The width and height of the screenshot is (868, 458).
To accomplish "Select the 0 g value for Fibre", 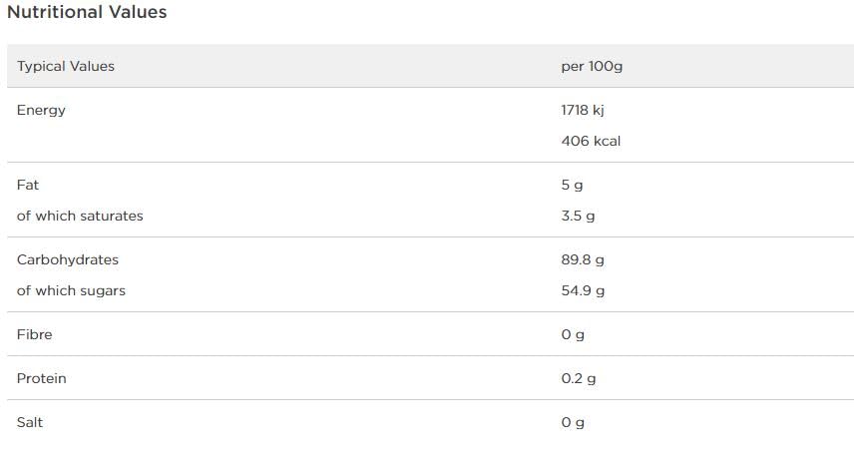I will (x=573, y=334).
